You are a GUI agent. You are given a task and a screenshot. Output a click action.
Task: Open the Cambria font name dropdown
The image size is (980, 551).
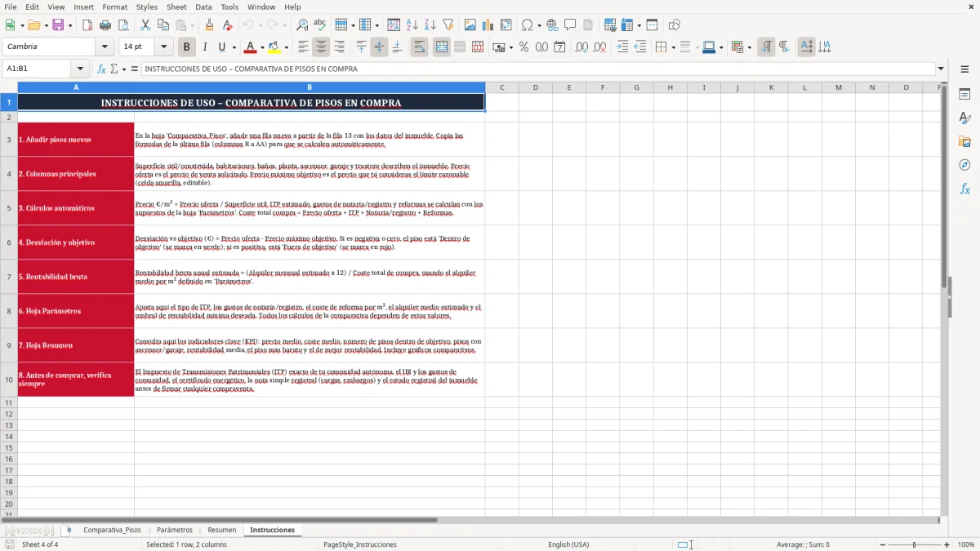pos(105,47)
